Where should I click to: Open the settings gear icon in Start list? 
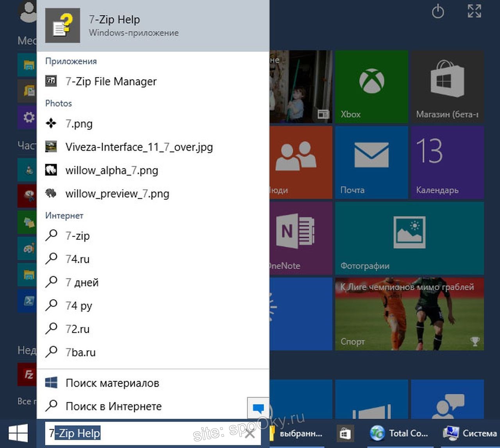tap(27, 117)
